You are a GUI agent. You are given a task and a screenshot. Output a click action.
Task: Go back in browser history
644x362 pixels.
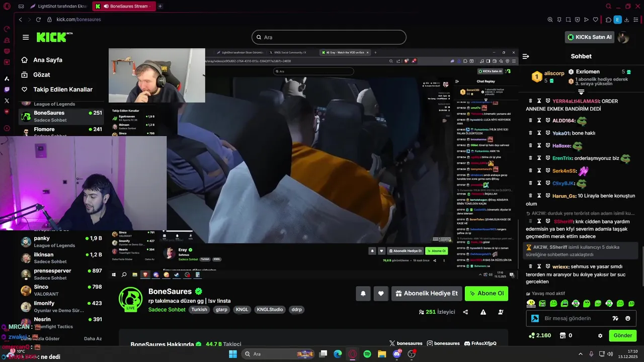(20, 19)
